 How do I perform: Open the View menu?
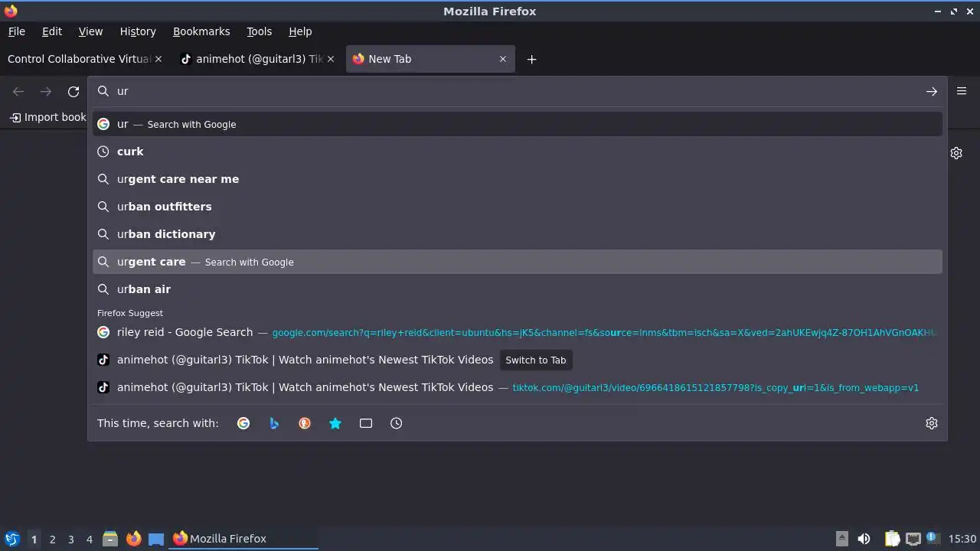click(x=90, y=31)
